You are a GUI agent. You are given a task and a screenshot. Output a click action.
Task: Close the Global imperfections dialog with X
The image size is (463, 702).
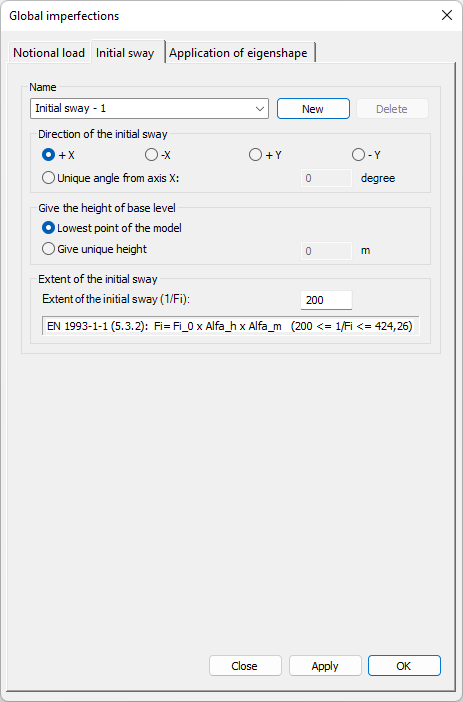coord(446,15)
